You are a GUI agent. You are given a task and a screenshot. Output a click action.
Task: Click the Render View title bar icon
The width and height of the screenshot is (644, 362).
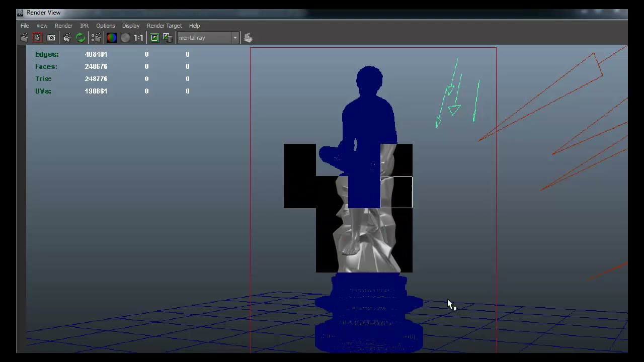pyautogui.click(x=20, y=13)
